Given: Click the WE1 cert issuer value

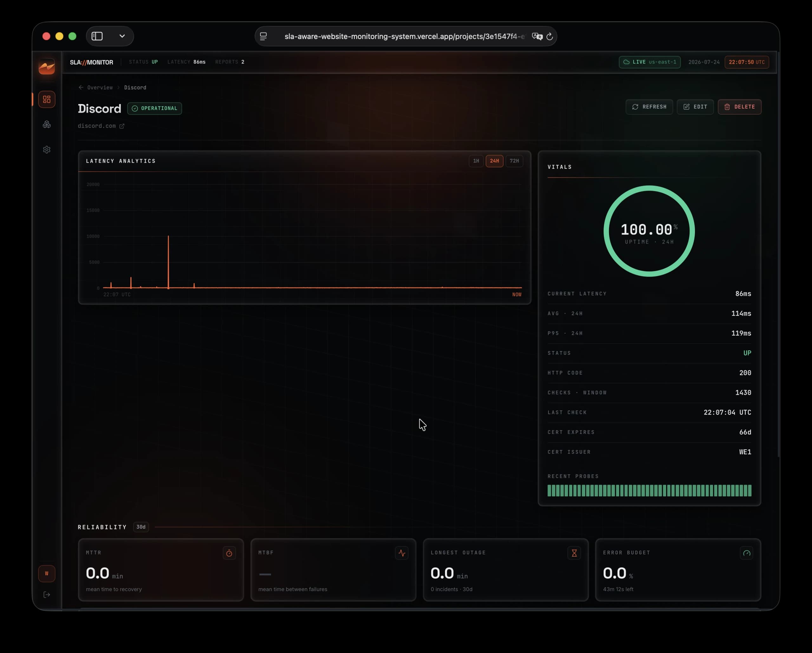Looking at the screenshot, I should pos(745,452).
